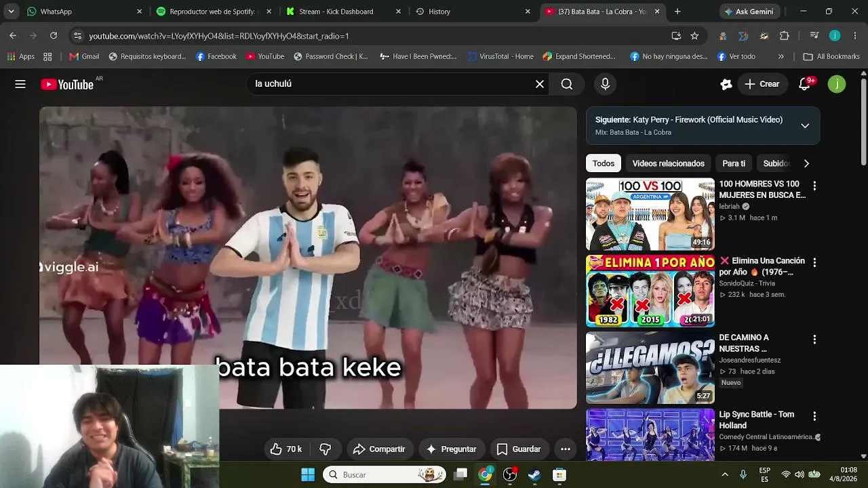Open the YouTube guide hamburger menu
This screenshot has height=488, width=868.
tap(20, 84)
